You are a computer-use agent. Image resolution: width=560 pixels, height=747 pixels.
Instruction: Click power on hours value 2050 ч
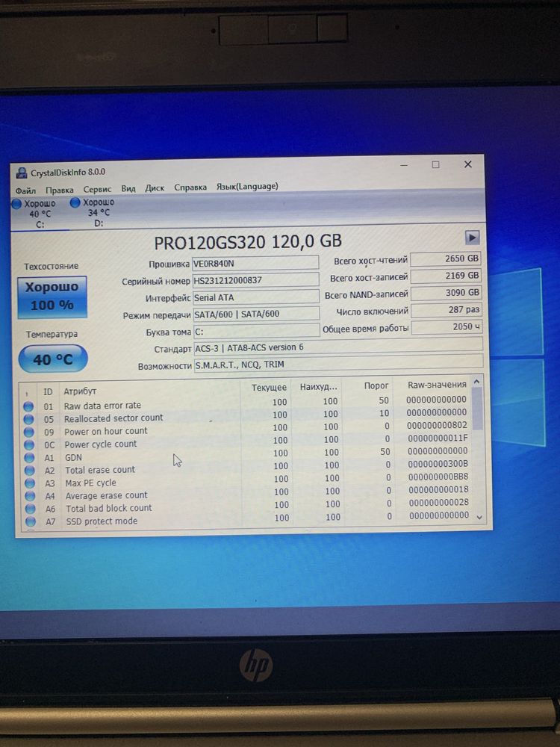click(447, 327)
